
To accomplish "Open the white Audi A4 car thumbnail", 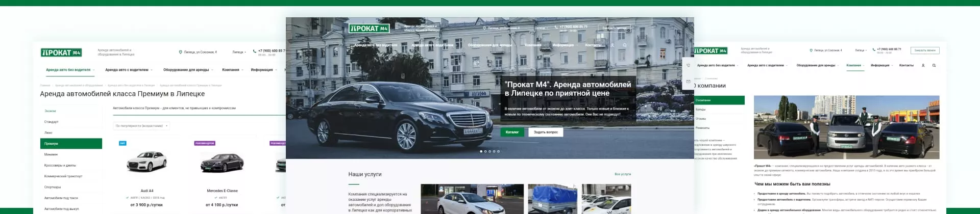I will pyautogui.click(x=147, y=162).
